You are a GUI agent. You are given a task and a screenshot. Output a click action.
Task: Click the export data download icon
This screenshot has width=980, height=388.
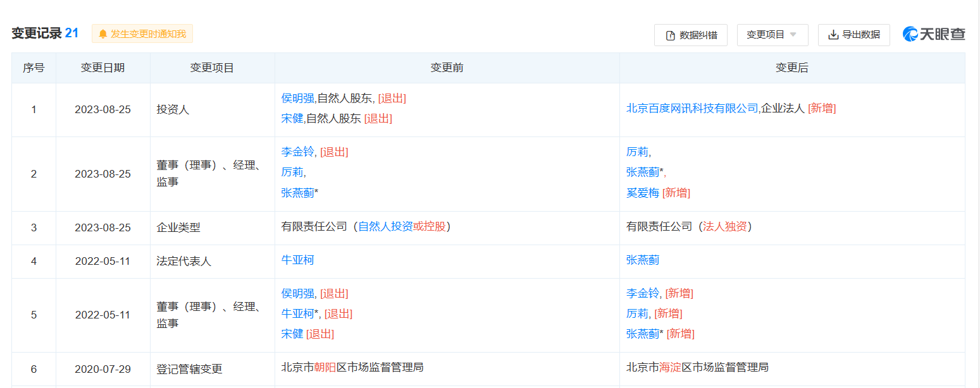pyautogui.click(x=833, y=35)
